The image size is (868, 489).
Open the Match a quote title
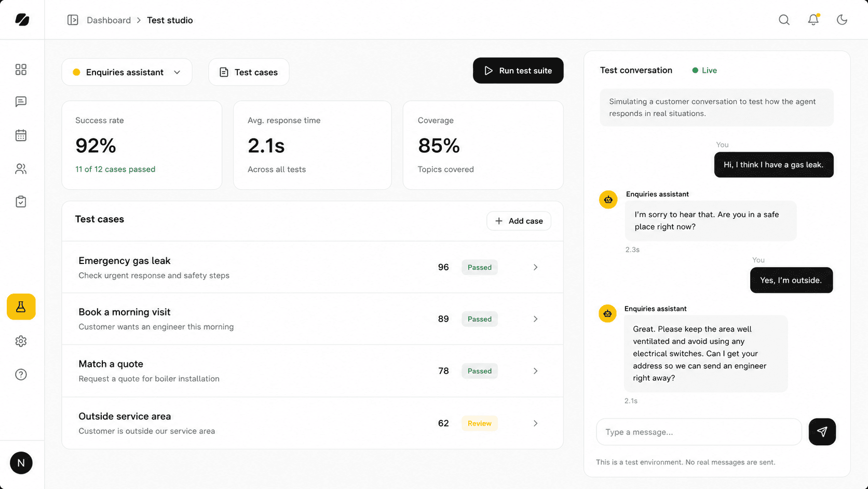[x=111, y=364]
